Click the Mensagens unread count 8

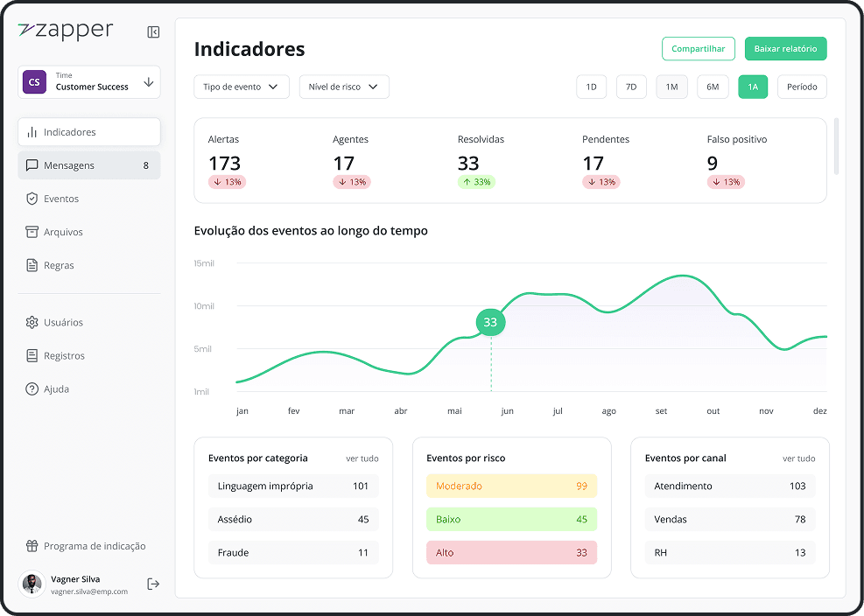pyautogui.click(x=145, y=165)
